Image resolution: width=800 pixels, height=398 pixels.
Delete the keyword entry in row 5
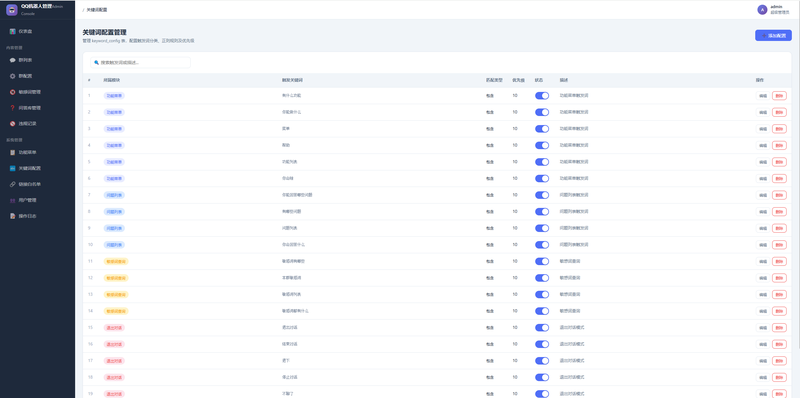779,162
